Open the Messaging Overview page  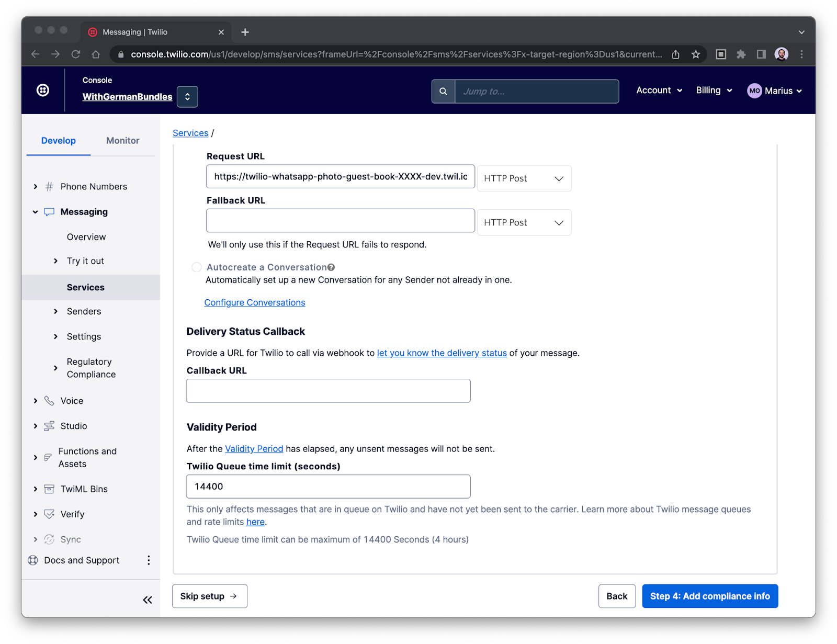[86, 237]
